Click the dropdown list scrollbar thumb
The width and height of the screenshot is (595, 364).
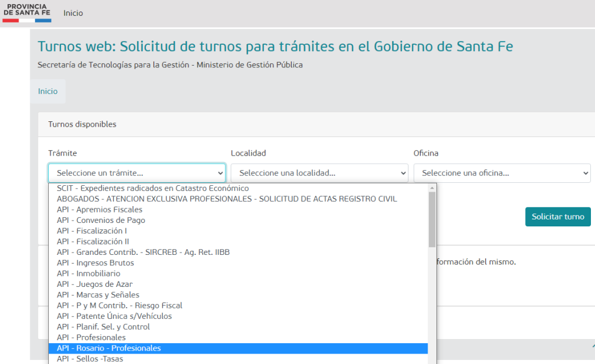432,219
